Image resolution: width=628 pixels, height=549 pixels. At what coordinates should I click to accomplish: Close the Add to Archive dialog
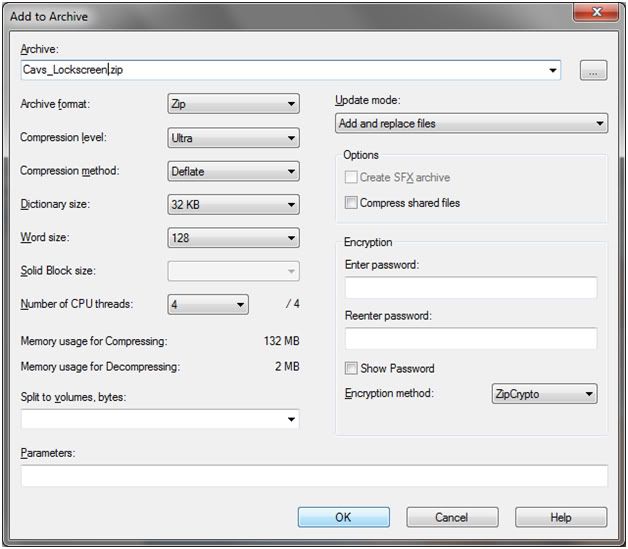[x=600, y=12]
